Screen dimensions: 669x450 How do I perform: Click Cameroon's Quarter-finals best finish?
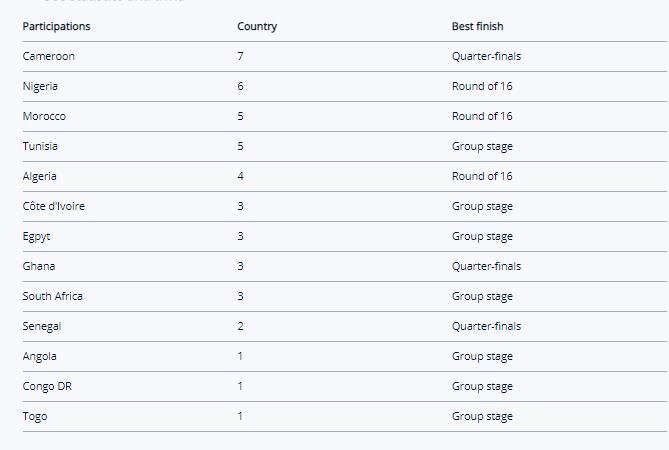click(x=486, y=56)
